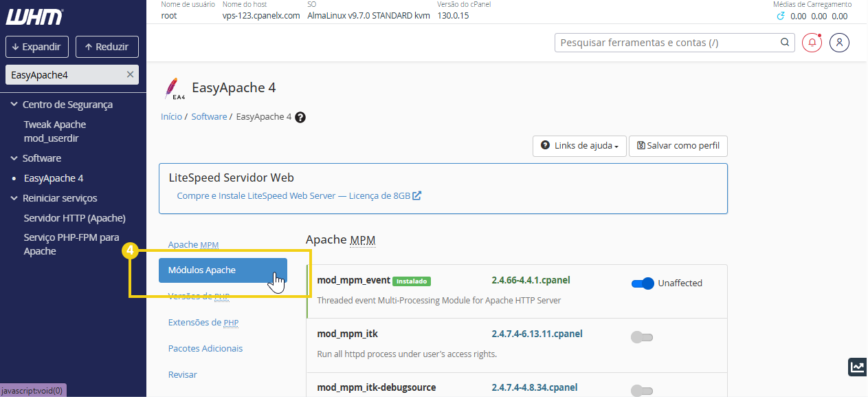This screenshot has height=397, width=868.
Task: Select the Módulos Apache tab
Action: pyautogui.click(x=222, y=270)
